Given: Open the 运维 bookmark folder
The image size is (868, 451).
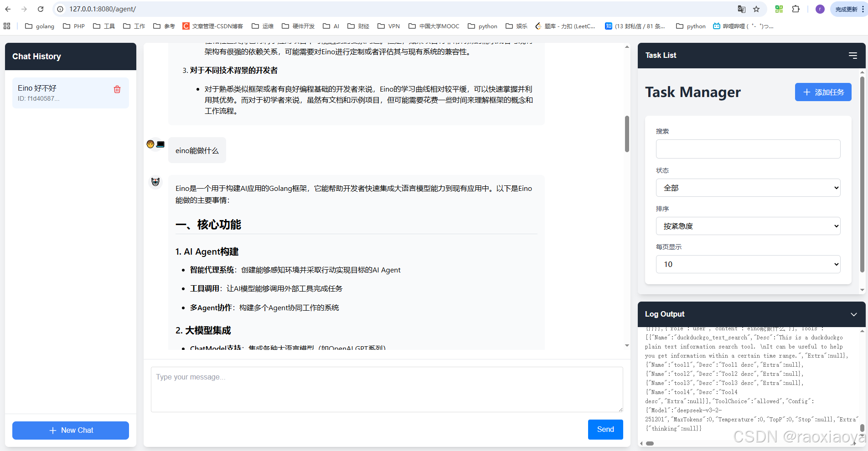Looking at the screenshot, I should 263,26.
